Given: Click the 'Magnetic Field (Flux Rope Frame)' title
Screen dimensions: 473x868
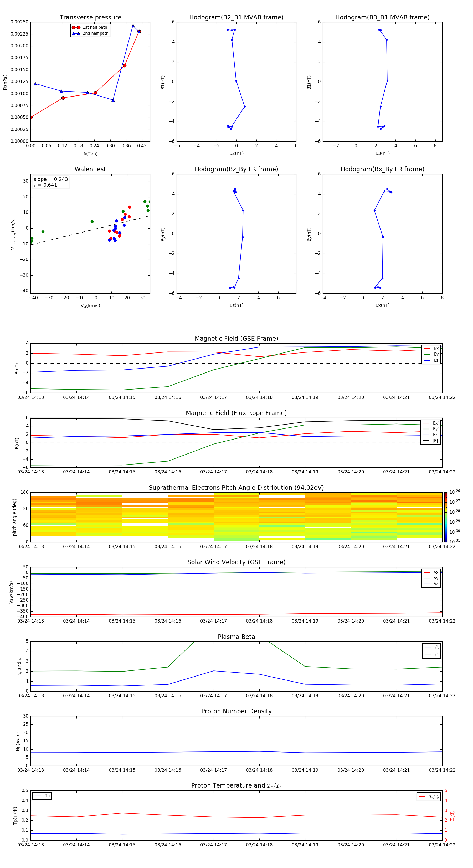Looking at the screenshot, I should pyautogui.click(x=236, y=413).
